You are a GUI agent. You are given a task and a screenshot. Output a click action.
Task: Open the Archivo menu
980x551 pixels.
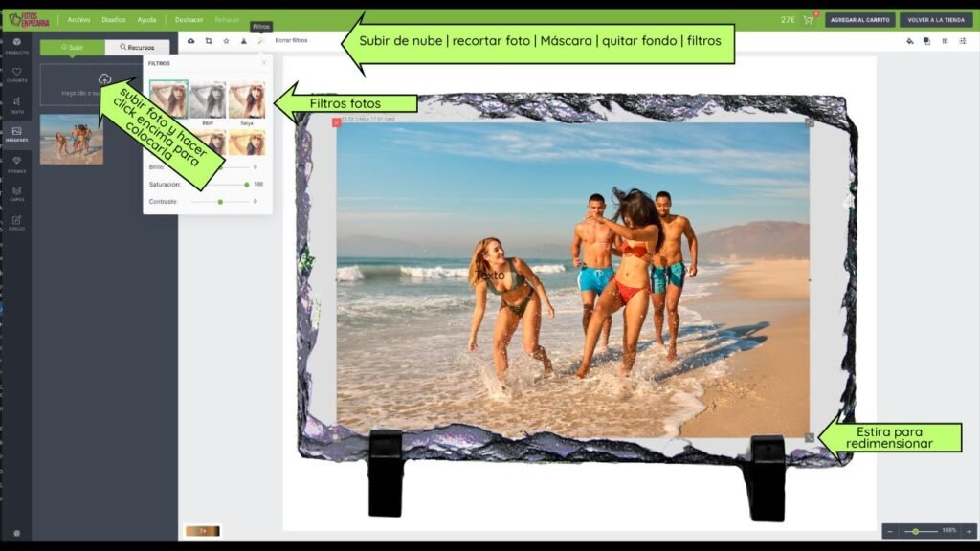coord(78,20)
